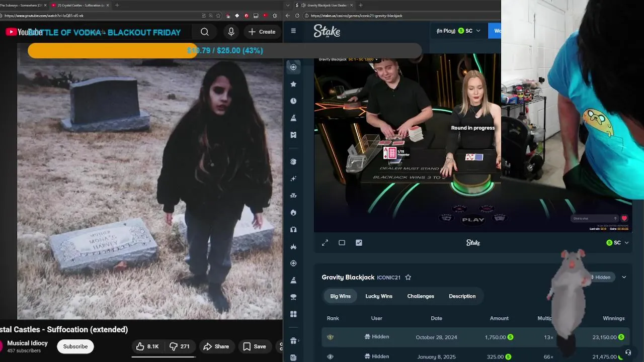Bookmark YouTube page with star icon
644x362 pixels.
(x=218, y=16)
